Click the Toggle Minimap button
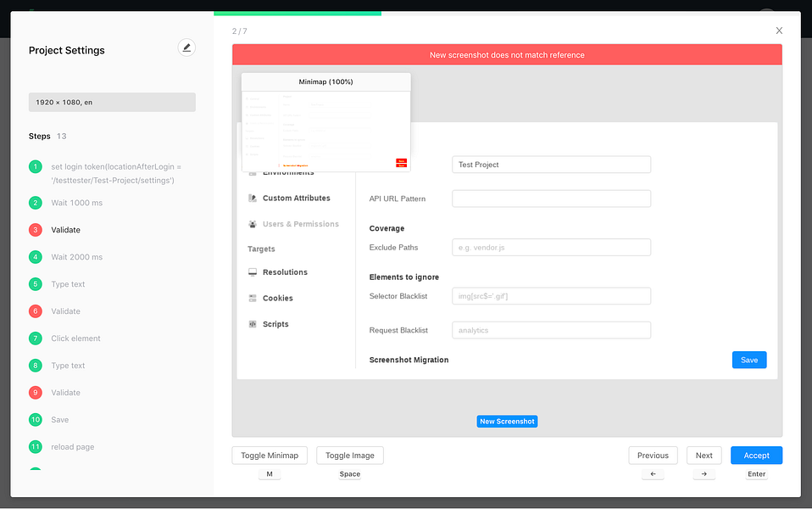812x509 pixels. click(x=270, y=456)
